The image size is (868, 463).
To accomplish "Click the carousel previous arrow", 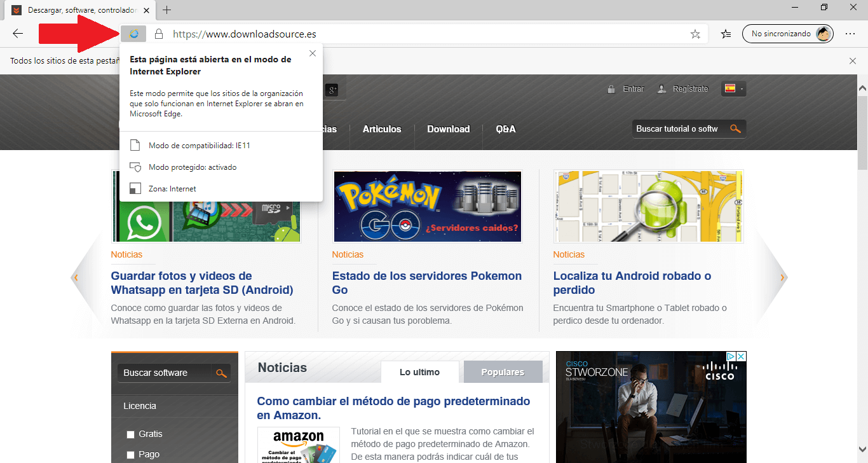I will tap(76, 277).
